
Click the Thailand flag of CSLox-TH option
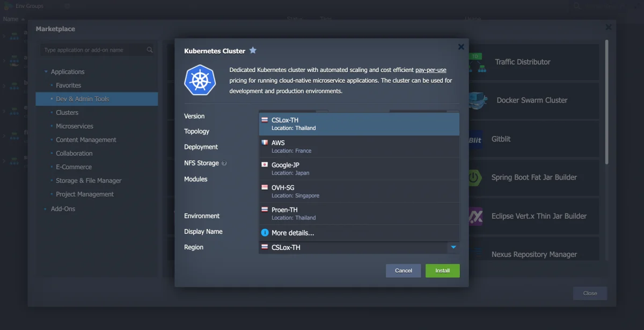click(265, 120)
